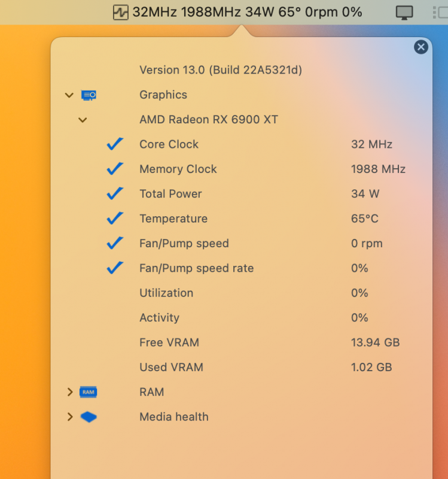The width and height of the screenshot is (448, 479).
Task: Collapse the Graphics section
Action: (x=69, y=95)
